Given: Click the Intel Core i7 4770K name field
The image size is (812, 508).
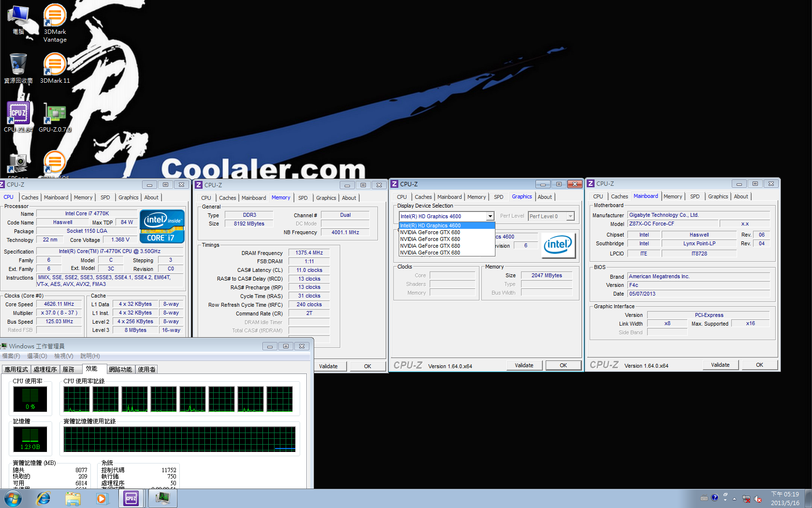Looking at the screenshot, I should [x=87, y=213].
